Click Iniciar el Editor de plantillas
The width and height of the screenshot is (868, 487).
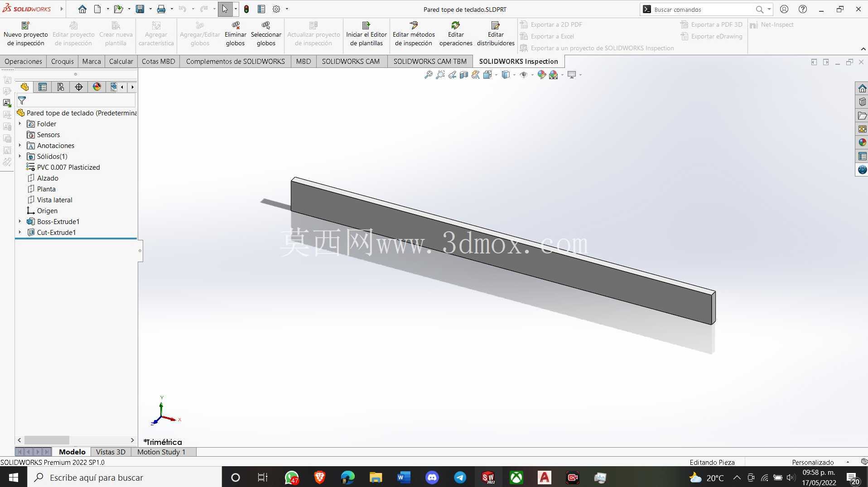coord(366,34)
